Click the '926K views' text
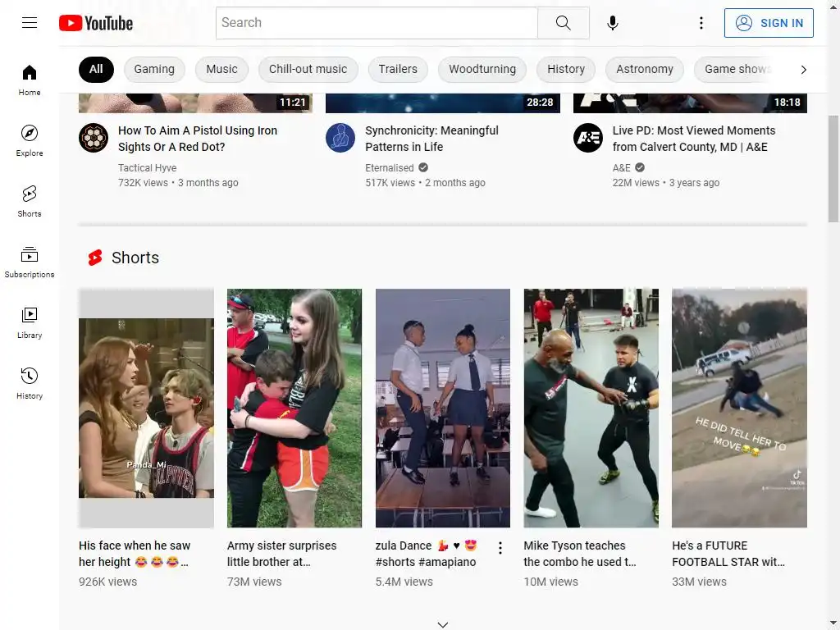The image size is (840, 630). point(107,582)
